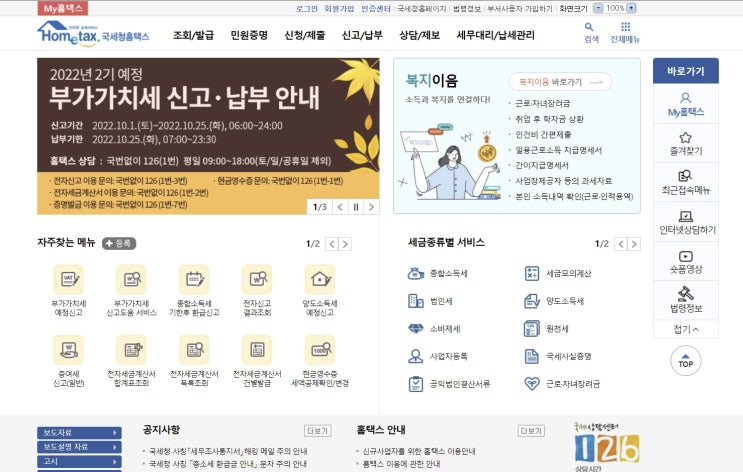The height and width of the screenshot is (472, 743).
Task: Click 복지이음 바로가기 button
Action: pyautogui.click(x=560, y=82)
